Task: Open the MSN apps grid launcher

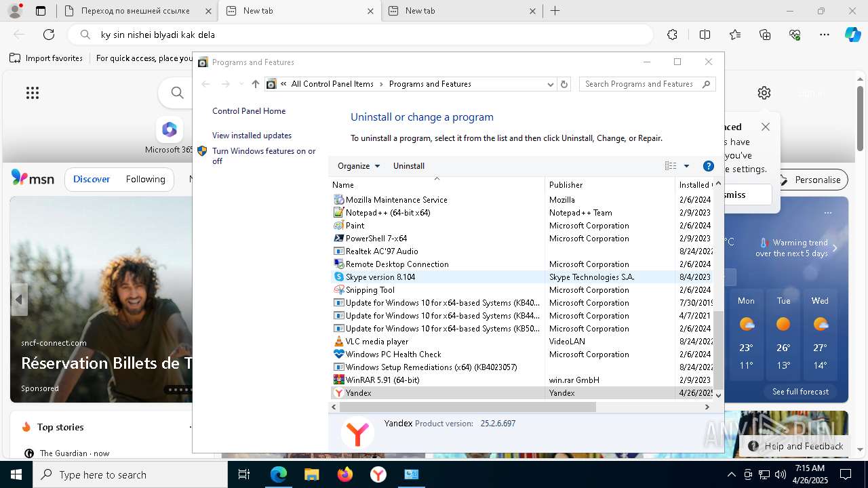Action: pos(33,93)
